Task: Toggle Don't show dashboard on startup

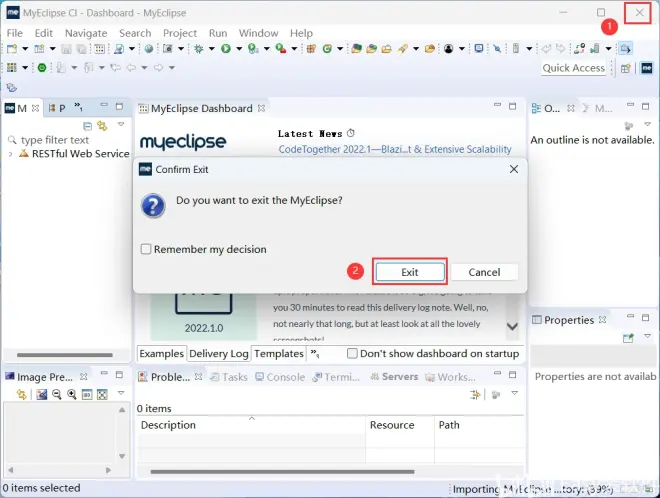Action: tap(352, 354)
